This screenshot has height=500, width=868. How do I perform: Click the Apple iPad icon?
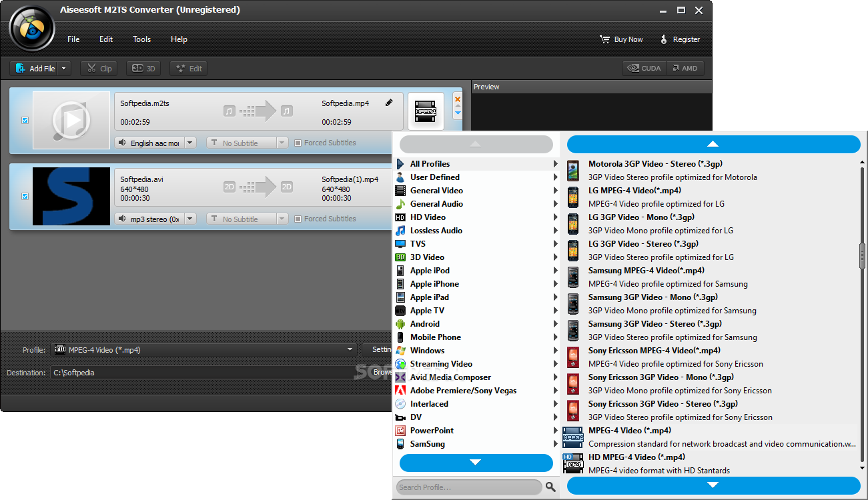click(x=400, y=297)
